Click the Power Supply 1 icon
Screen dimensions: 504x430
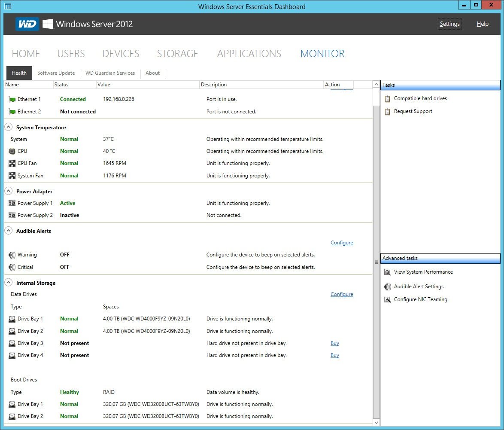point(12,203)
